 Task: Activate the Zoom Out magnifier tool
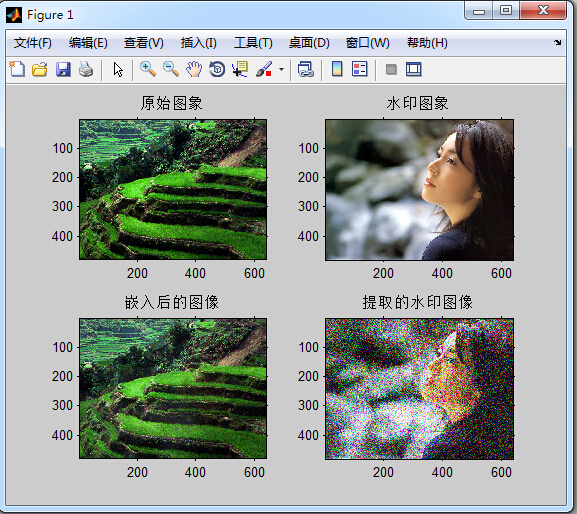(171, 69)
